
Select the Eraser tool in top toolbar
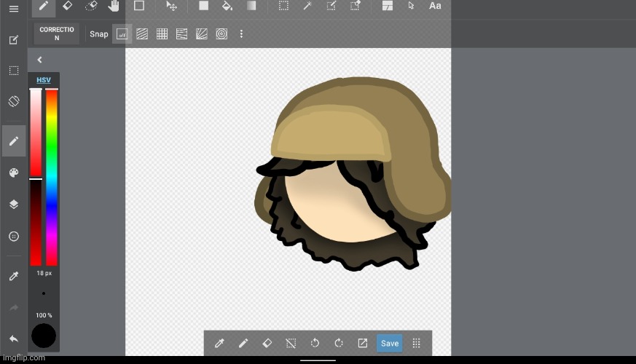click(67, 6)
